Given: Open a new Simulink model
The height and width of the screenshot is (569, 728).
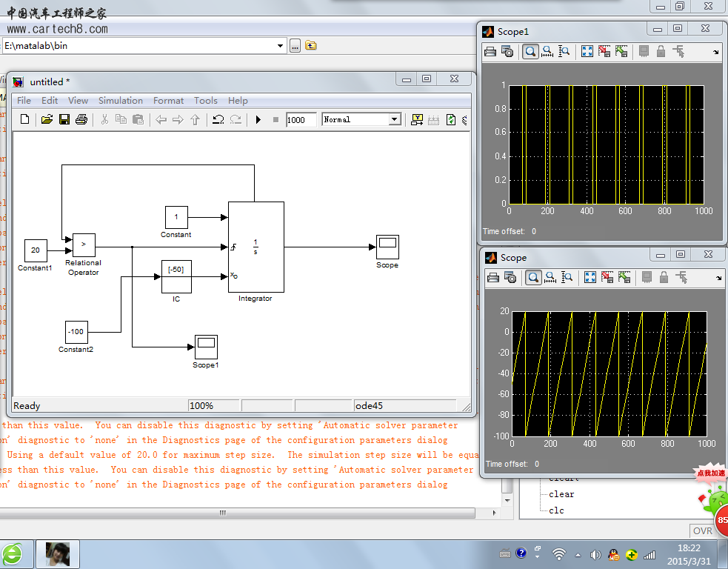Looking at the screenshot, I should [x=24, y=119].
